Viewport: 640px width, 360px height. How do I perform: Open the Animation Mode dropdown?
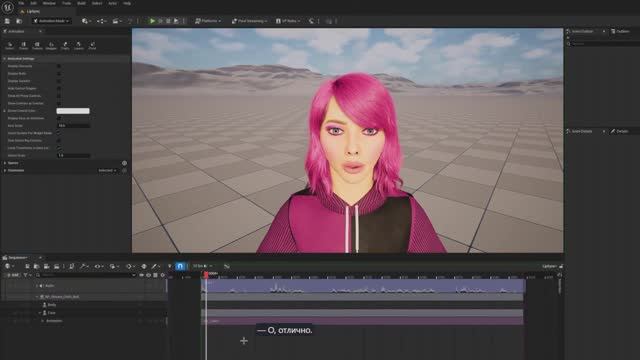tap(51, 21)
